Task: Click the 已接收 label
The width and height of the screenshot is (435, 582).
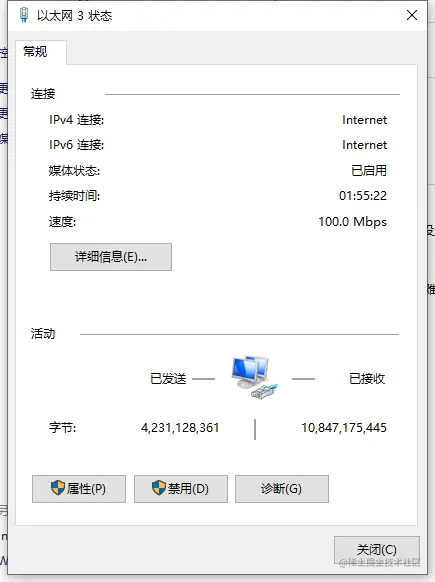Action: click(x=367, y=379)
